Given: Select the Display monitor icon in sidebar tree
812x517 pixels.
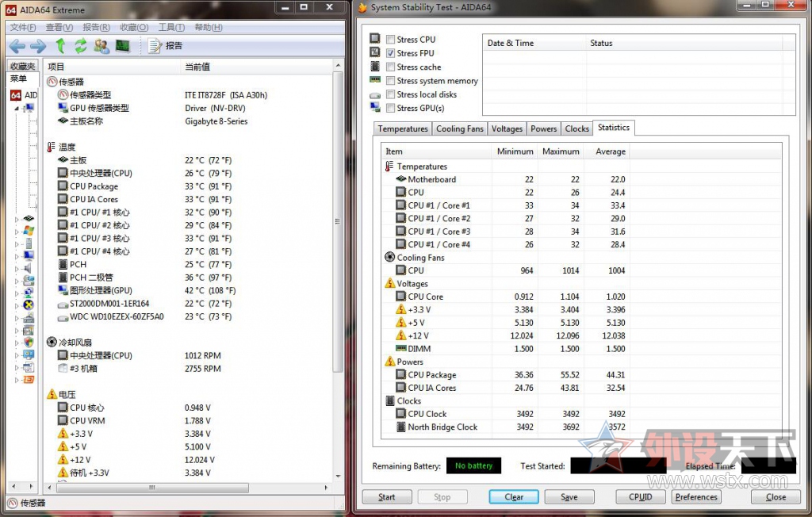Looking at the screenshot, I should pyautogui.click(x=29, y=255).
